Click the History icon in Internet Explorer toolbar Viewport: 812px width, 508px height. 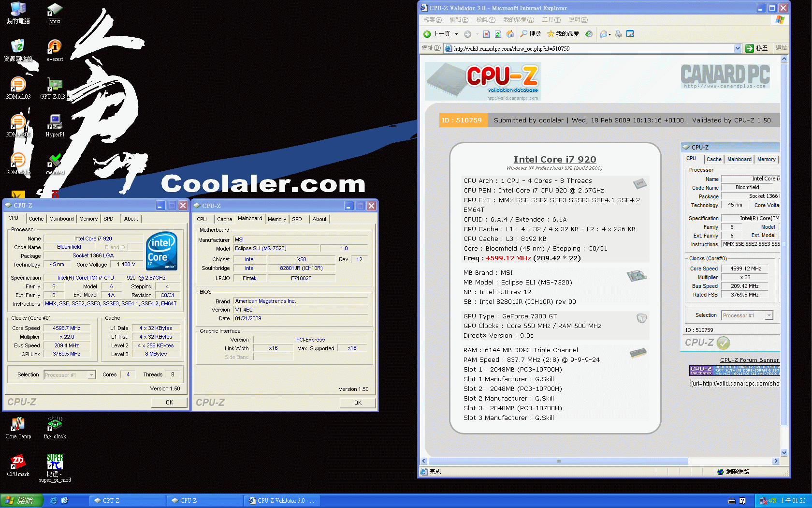pyautogui.click(x=589, y=34)
